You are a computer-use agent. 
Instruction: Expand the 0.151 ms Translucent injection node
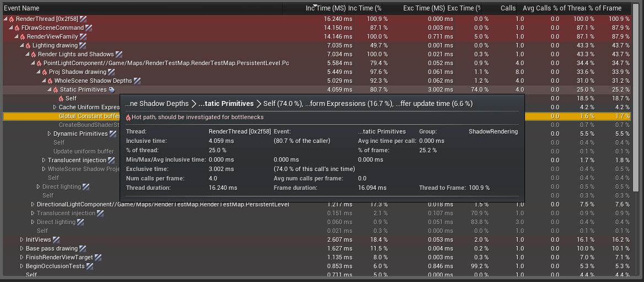click(33, 213)
